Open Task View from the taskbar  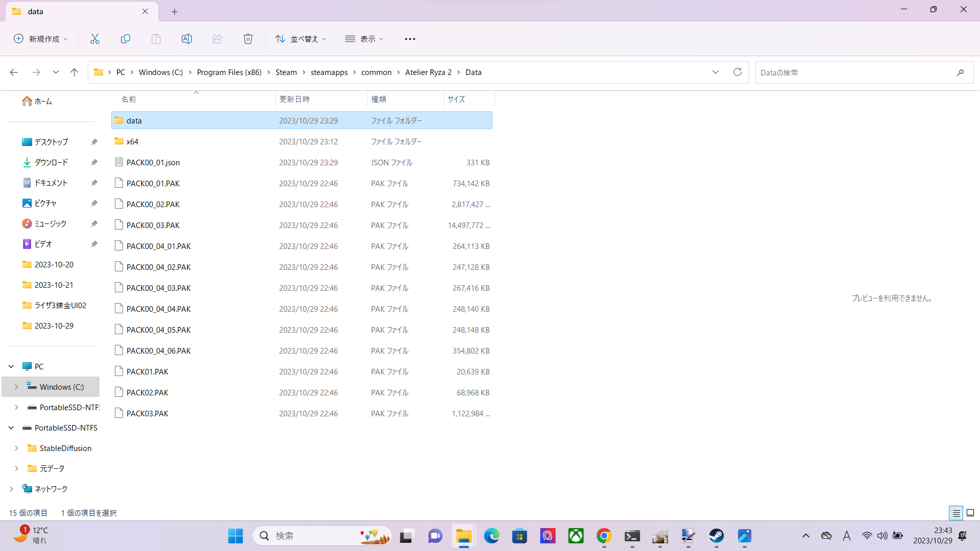point(407,536)
